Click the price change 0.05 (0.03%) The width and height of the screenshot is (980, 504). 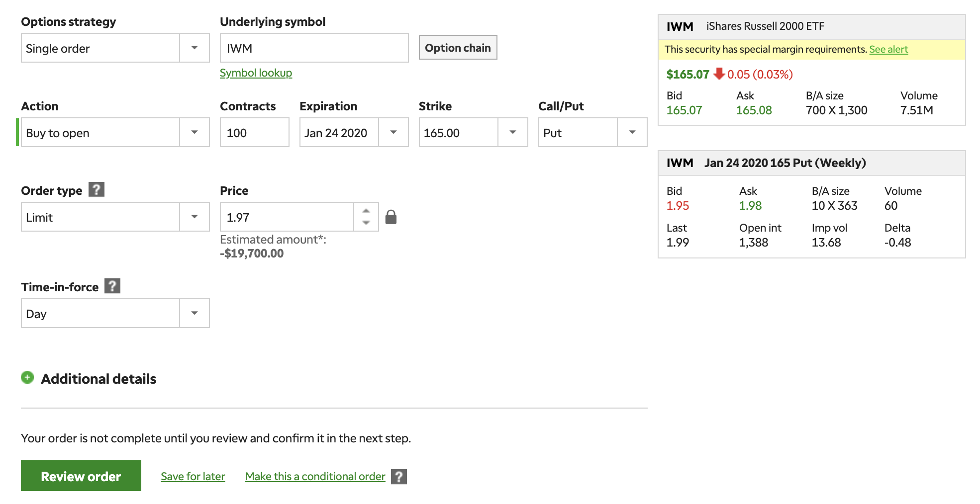[760, 75]
